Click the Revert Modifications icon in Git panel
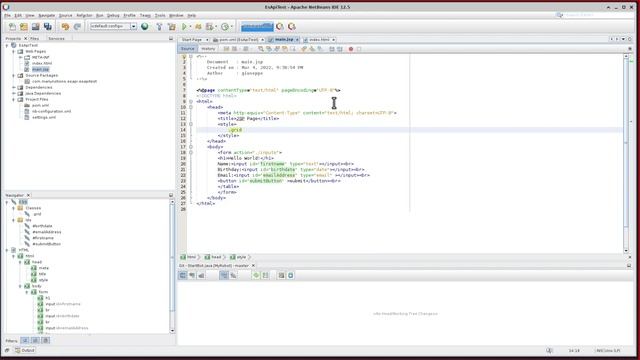Viewport: 640px width, 360px height. click(282, 276)
